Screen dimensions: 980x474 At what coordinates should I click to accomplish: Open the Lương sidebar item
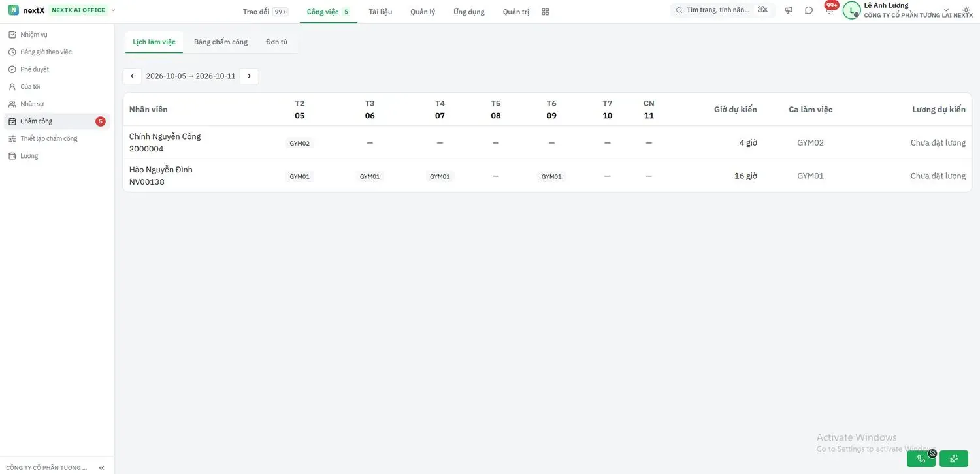click(x=57, y=156)
